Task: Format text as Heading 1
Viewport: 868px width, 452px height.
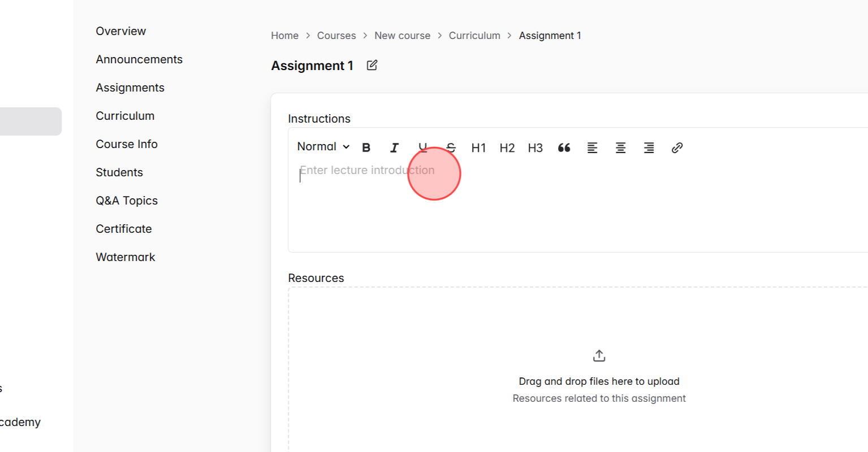Action: click(x=478, y=147)
